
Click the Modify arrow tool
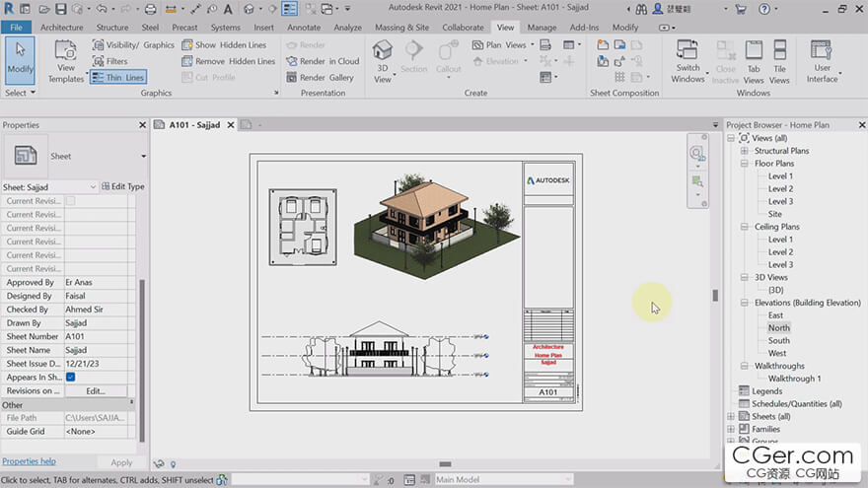tap(21, 59)
